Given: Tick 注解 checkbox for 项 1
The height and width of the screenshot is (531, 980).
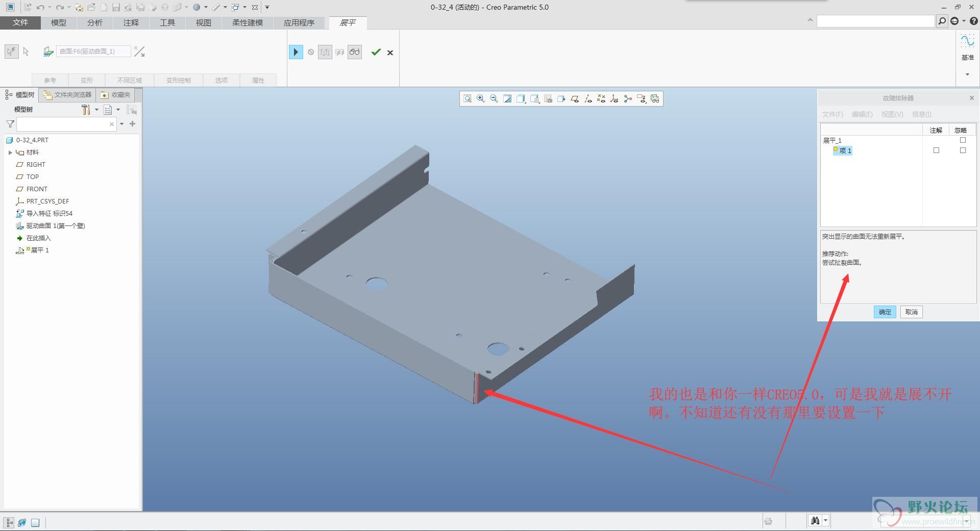Looking at the screenshot, I should [x=936, y=150].
